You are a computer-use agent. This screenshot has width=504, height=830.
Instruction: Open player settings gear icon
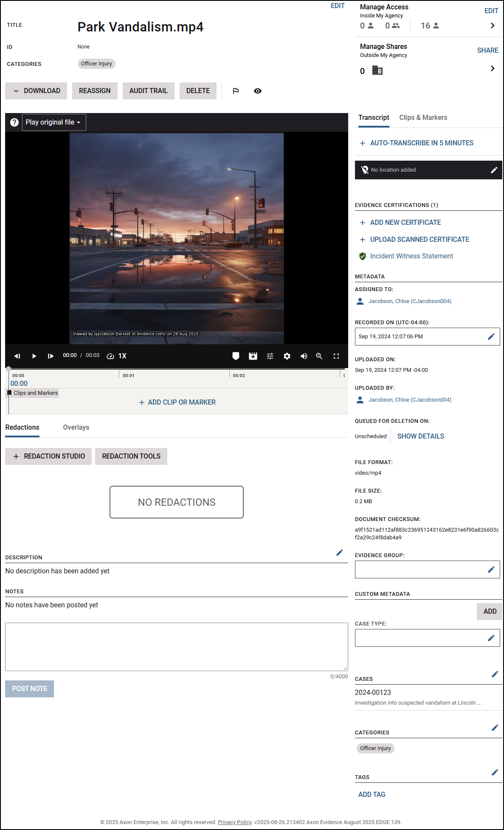[287, 356]
